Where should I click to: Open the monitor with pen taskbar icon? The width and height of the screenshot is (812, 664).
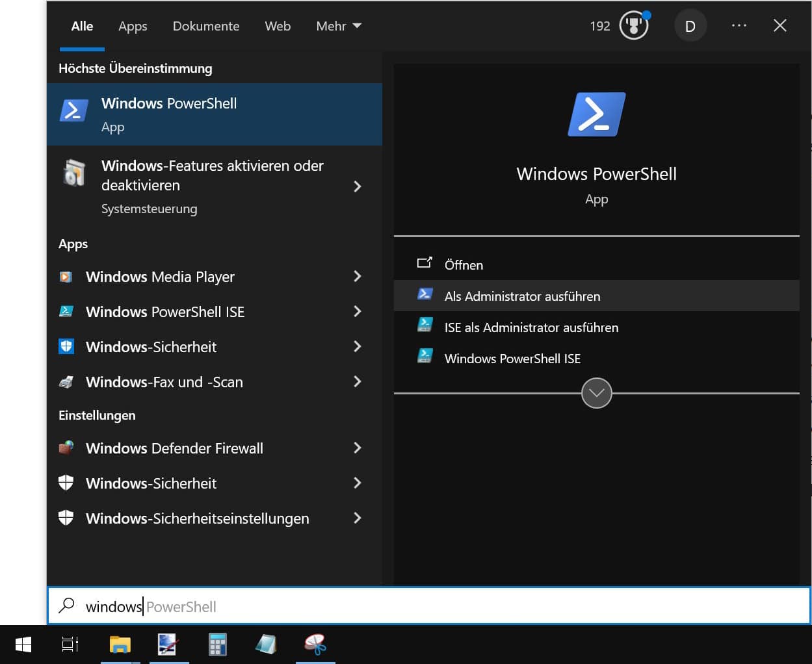point(168,645)
